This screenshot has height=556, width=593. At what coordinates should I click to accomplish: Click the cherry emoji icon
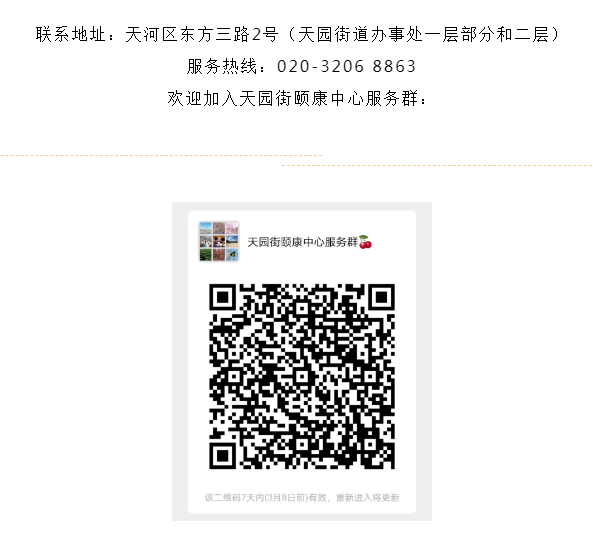point(365,242)
